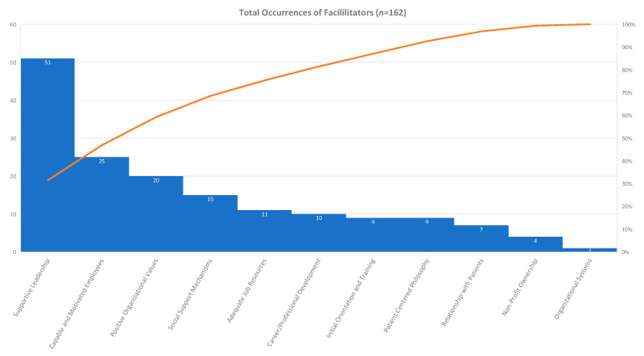Select the '100%' label on right axis
The image size is (644, 356).
pyautogui.click(x=630, y=24)
